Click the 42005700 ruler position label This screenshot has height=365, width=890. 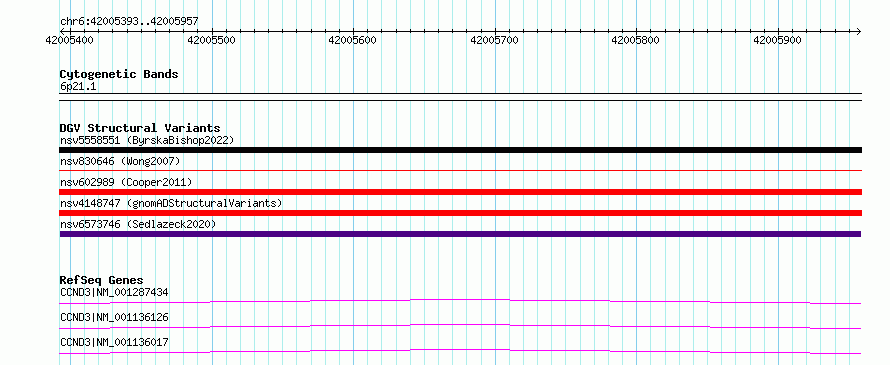pyautogui.click(x=494, y=40)
